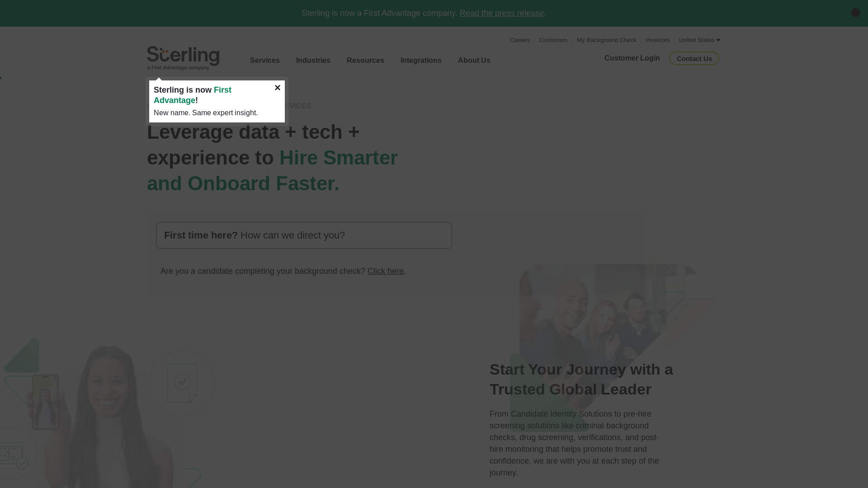868x488 pixels.
Task: Click 'Start Your Journey with a Trusted Global Leader' heading
Action: point(581,380)
